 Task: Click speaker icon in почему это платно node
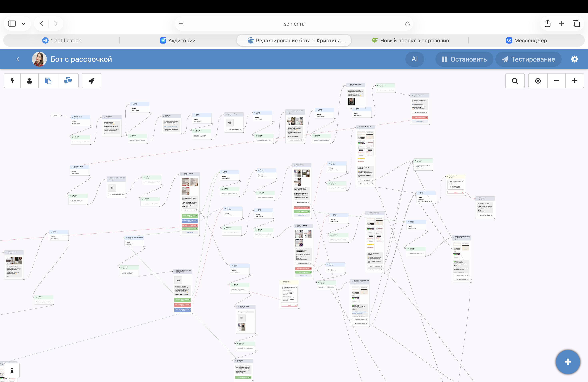pyautogui.click(x=242, y=318)
